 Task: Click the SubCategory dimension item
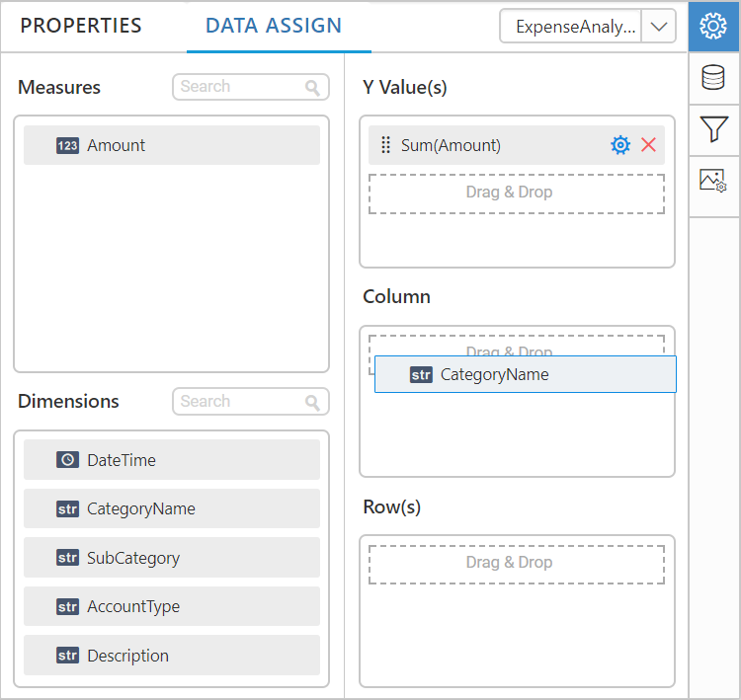coord(172,558)
